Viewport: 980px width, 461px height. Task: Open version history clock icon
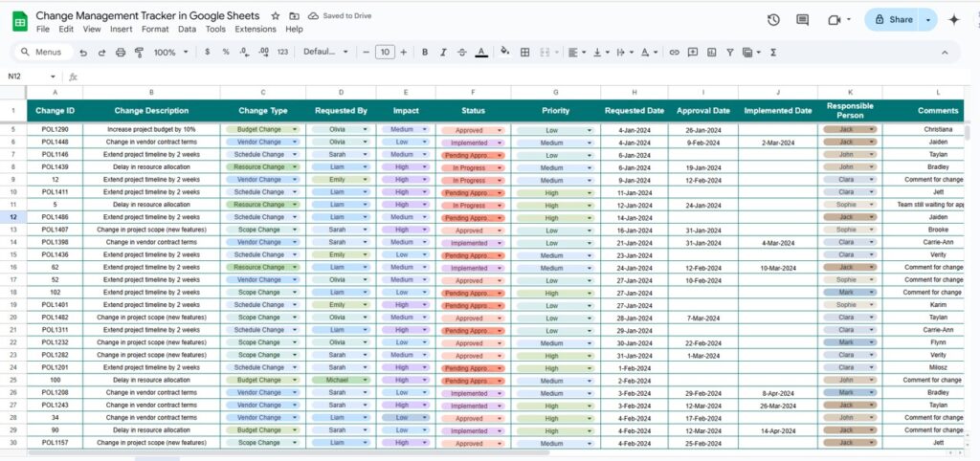click(x=773, y=20)
